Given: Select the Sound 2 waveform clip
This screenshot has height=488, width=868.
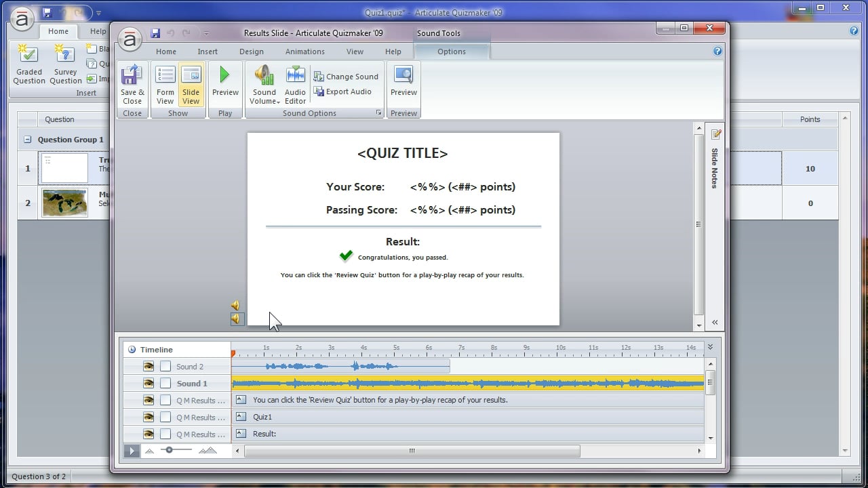Looking at the screenshot, I should [340, 366].
